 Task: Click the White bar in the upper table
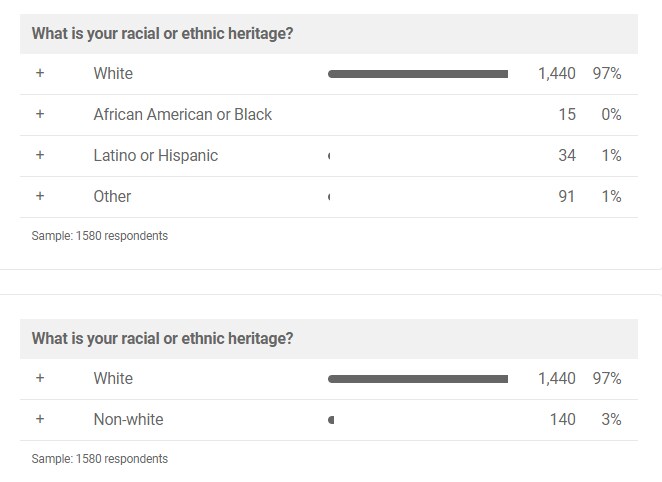coord(417,73)
